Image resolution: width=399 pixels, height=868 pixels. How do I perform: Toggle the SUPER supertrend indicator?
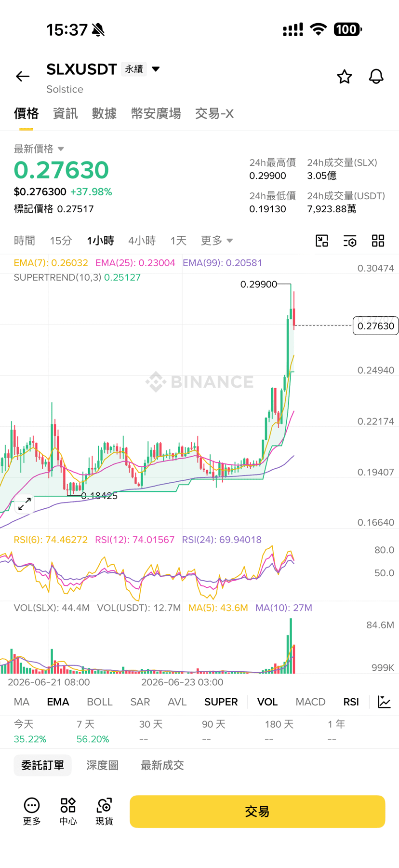(221, 702)
